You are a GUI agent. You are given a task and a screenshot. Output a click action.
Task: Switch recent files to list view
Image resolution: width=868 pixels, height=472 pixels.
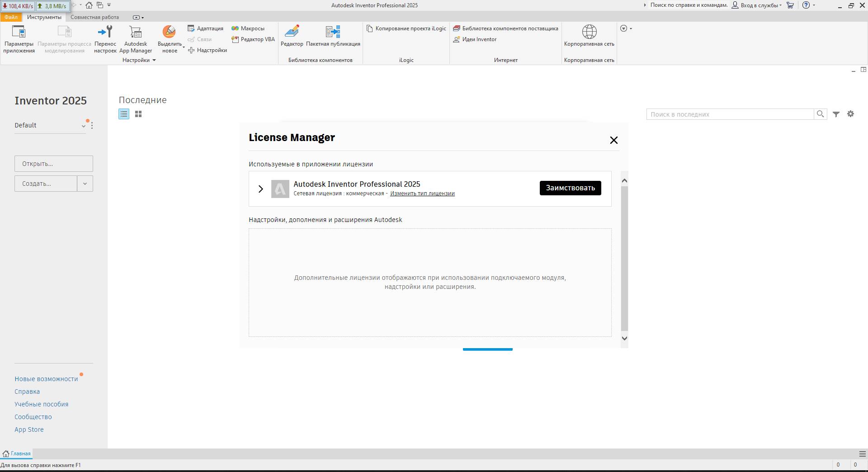click(x=124, y=114)
